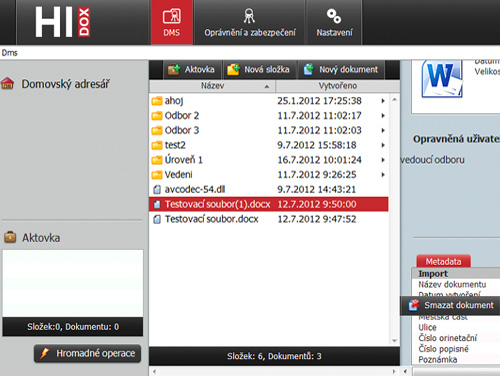Click the Odbor 3 folder icon
500x376 pixels.
[157, 130]
